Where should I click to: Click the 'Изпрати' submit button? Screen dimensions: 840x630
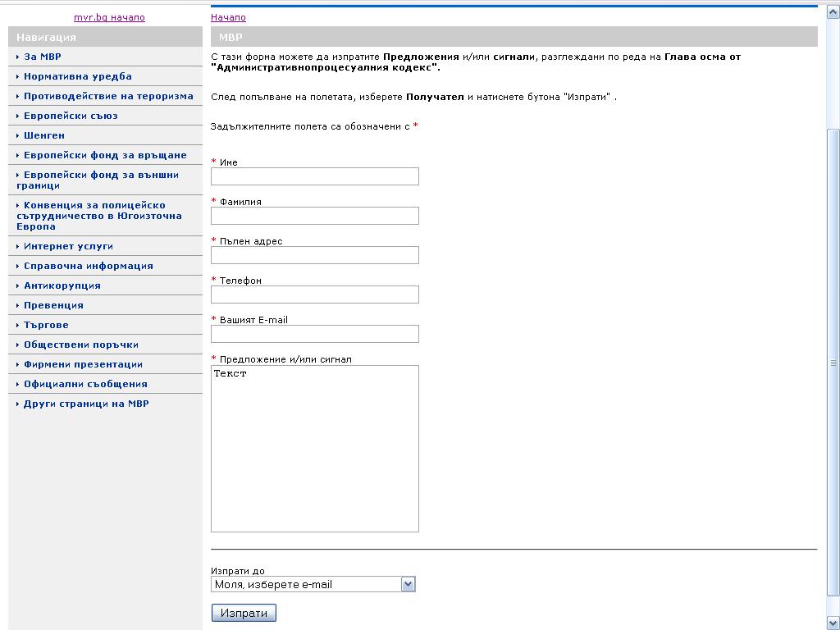click(244, 613)
